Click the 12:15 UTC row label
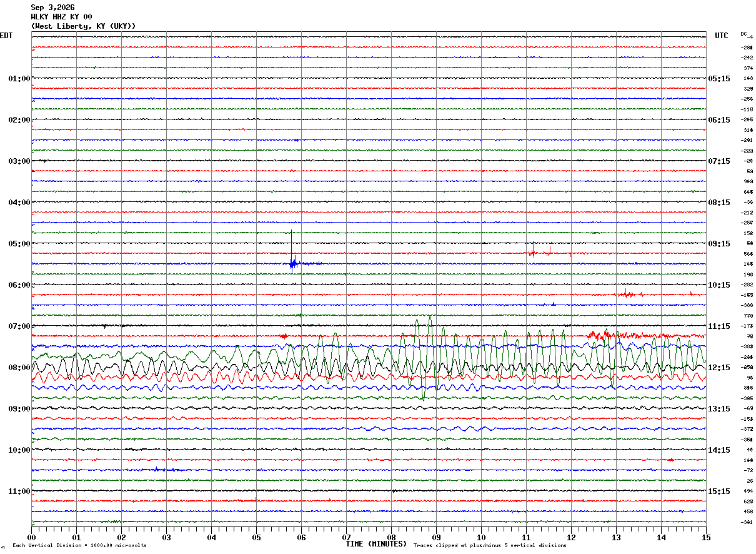This screenshot has height=554, width=756. 719,368
